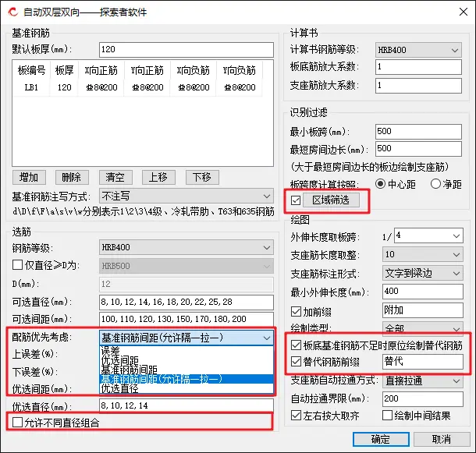476x453 pixels.
Task: Click the 可选直径 input field
Action: pyautogui.click(x=186, y=303)
